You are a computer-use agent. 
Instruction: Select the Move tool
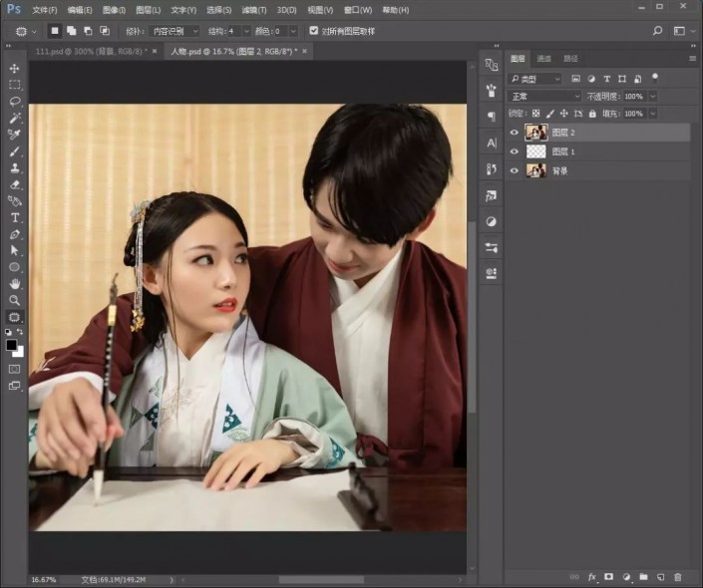click(x=14, y=68)
